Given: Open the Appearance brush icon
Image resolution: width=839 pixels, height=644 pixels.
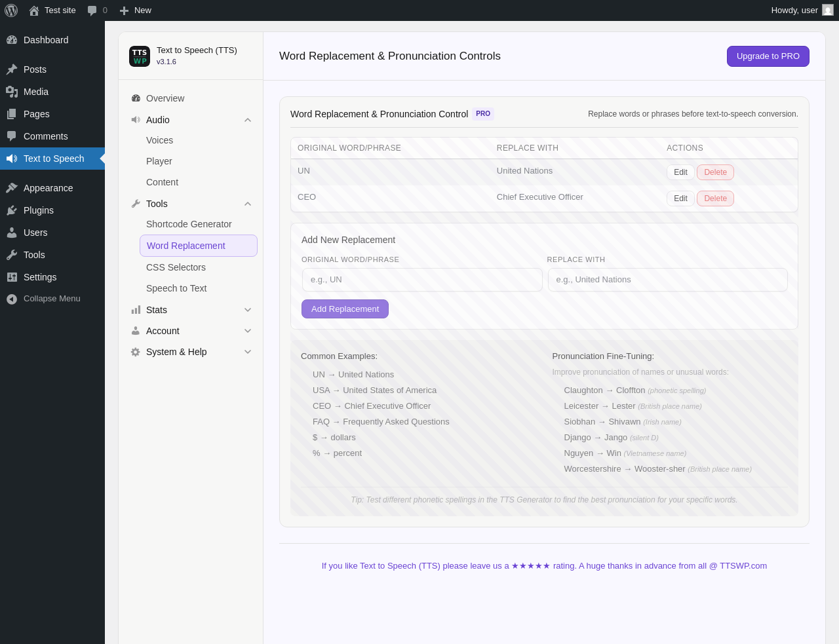Looking at the screenshot, I should [x=12, y=188].
